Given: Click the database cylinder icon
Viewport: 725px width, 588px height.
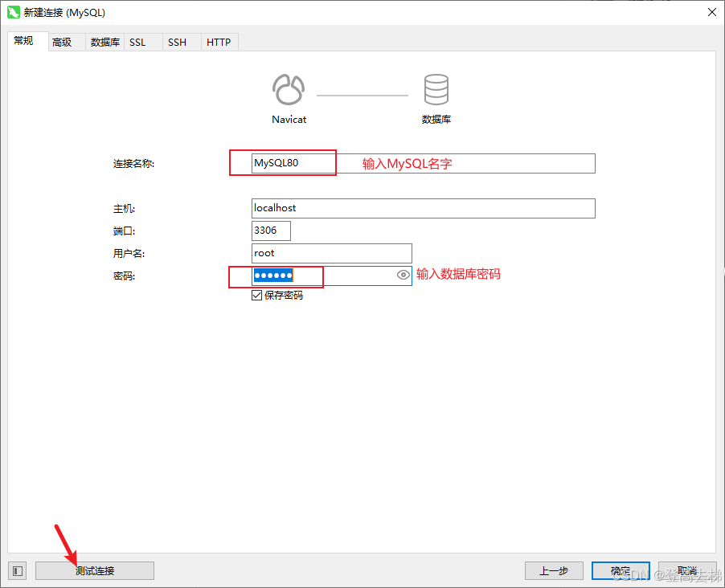Looking at the screenshot, I should [436, 89].
